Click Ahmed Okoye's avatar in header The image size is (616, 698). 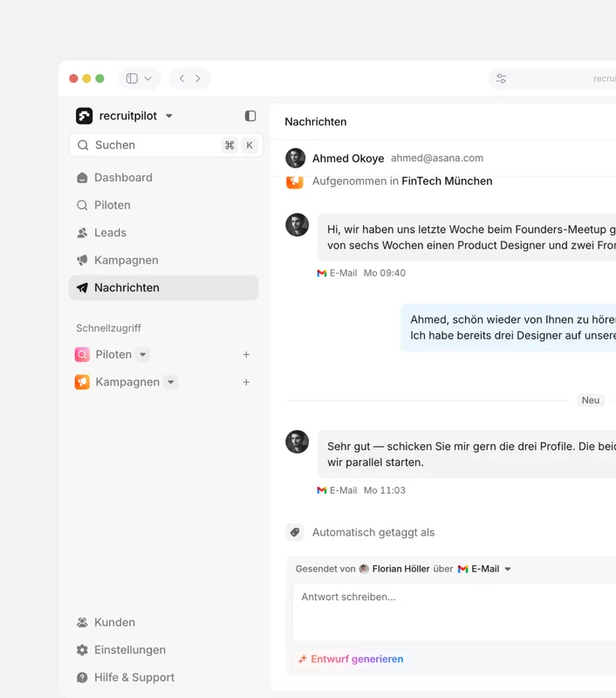295,158
